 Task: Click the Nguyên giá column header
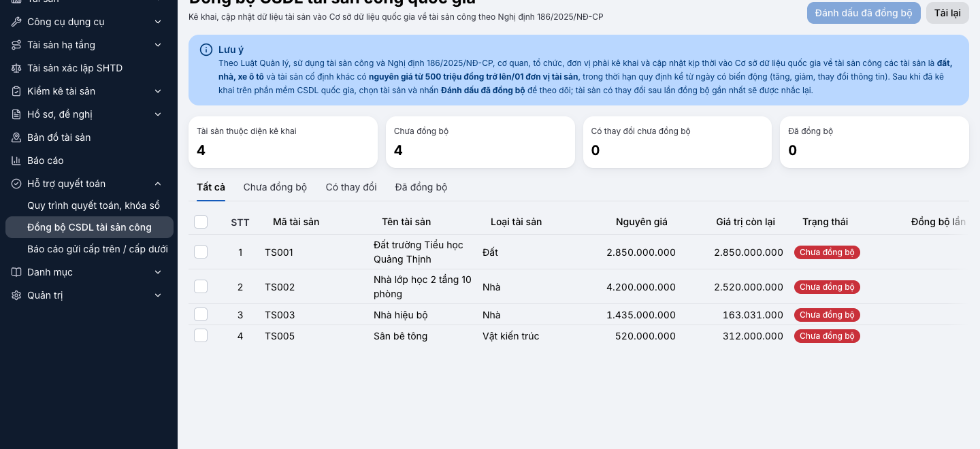tap(642, 222)
